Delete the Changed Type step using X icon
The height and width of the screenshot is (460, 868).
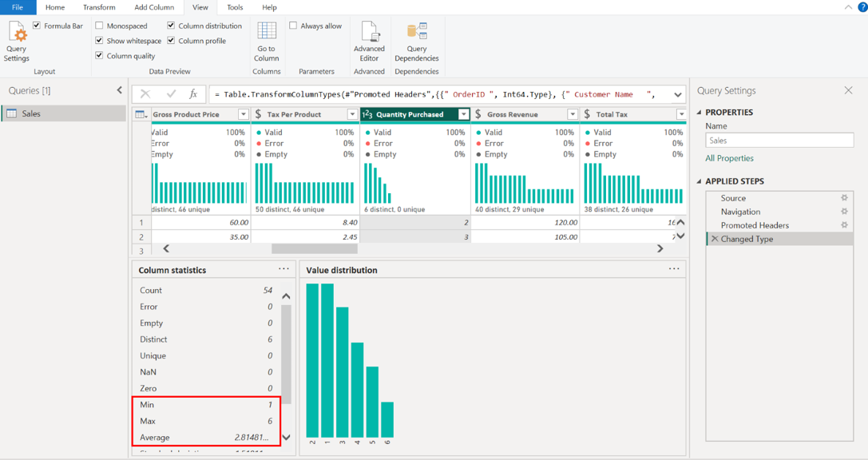[x=715, y=239]
